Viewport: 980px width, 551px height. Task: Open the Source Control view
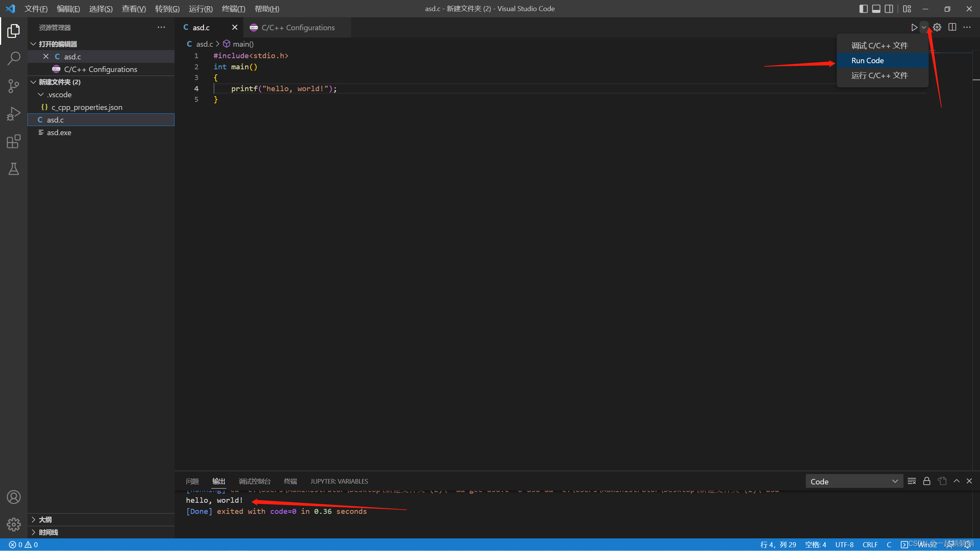click(x=14, y=86)
